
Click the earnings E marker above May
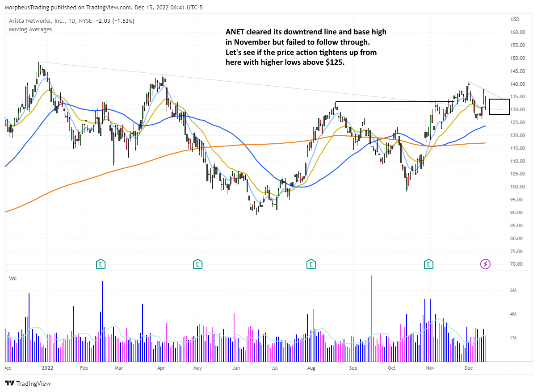click(197, 264)
